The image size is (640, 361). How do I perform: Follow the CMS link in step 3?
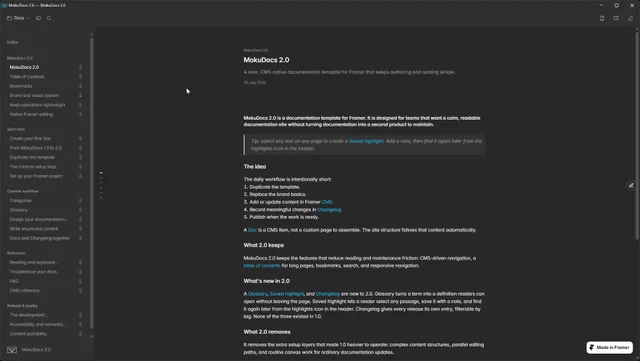click(327, 202)
